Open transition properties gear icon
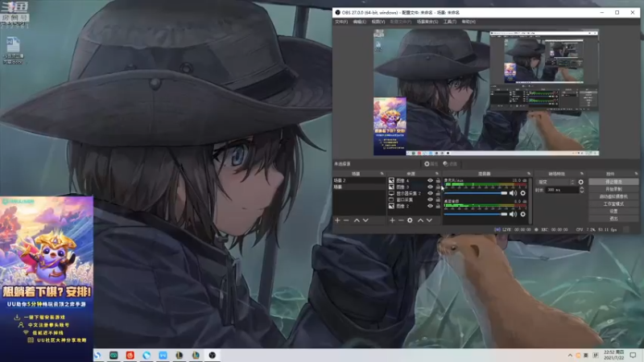 [x=580, y=182]
